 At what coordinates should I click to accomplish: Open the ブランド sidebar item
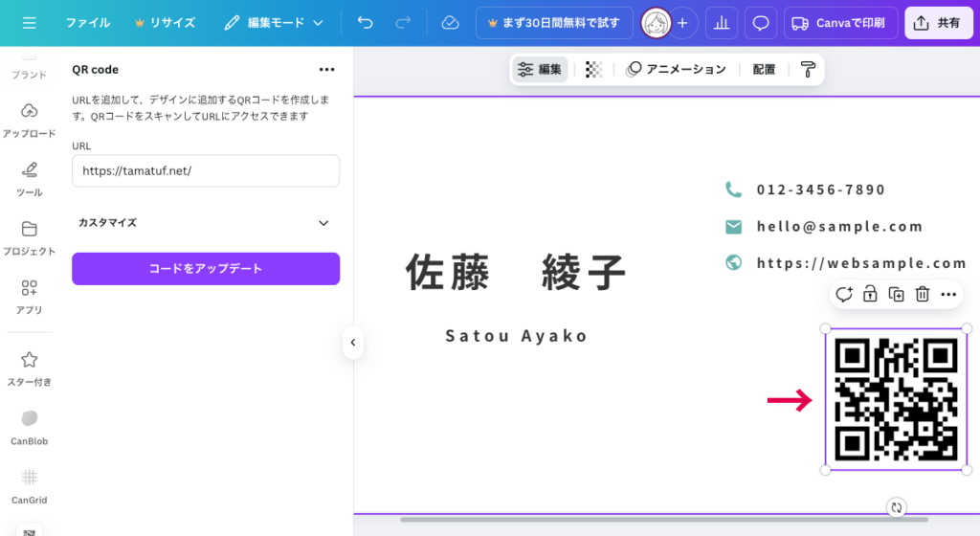(x=29, y=66)
